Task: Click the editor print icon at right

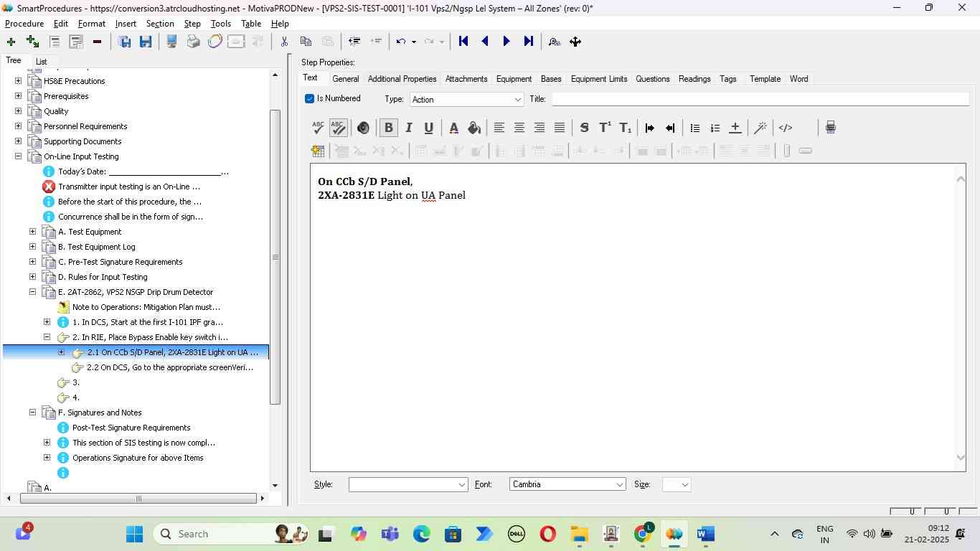Action: (x=831, y=128)
